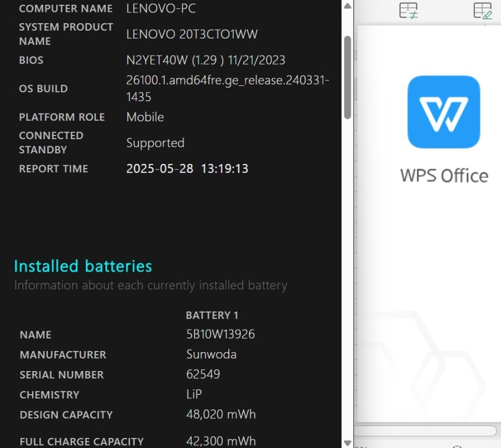Click the 'FULL CHARGE CAPACITY' label

tap(82, 441)
